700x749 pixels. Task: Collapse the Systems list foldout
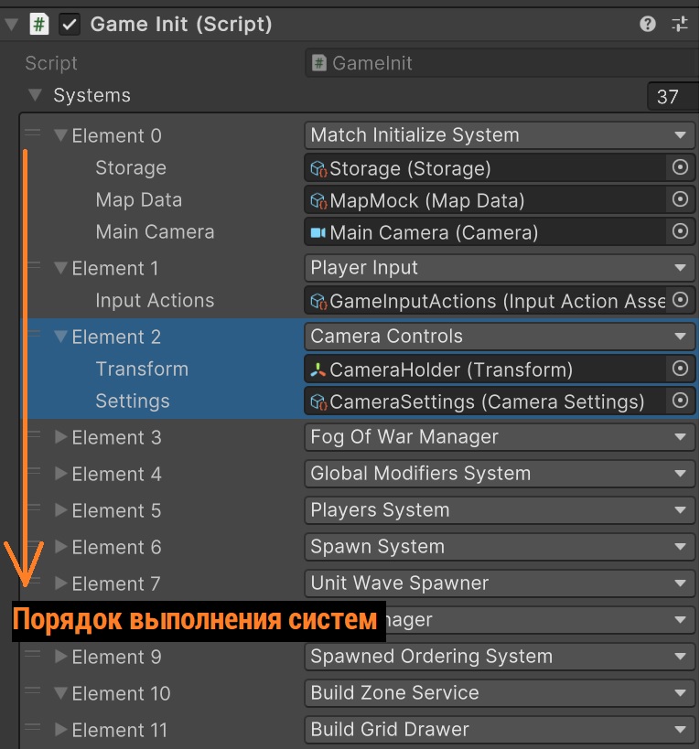coord(36,95)
